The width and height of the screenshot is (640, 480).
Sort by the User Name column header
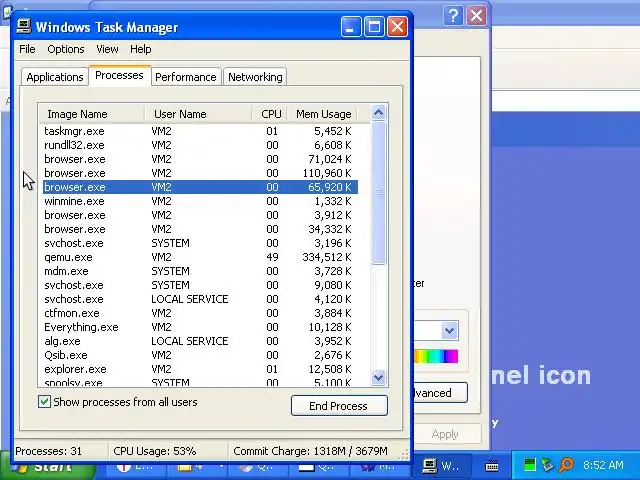[198, 114]
